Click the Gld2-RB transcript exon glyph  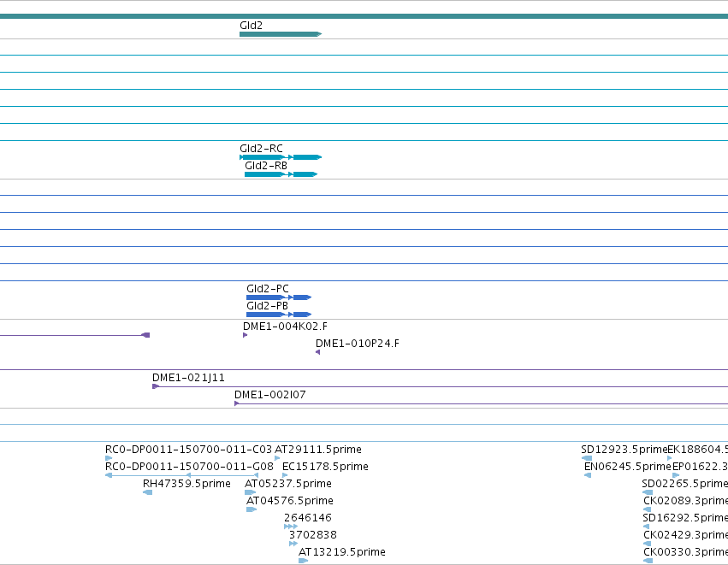[281, 174]
